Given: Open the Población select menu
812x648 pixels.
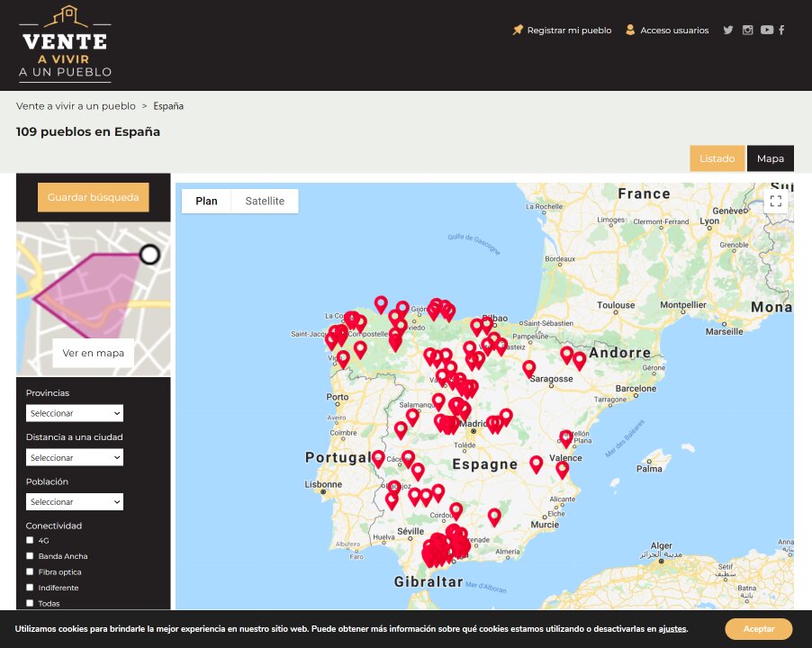Looking at the screenshot, I should coord(75,501).
